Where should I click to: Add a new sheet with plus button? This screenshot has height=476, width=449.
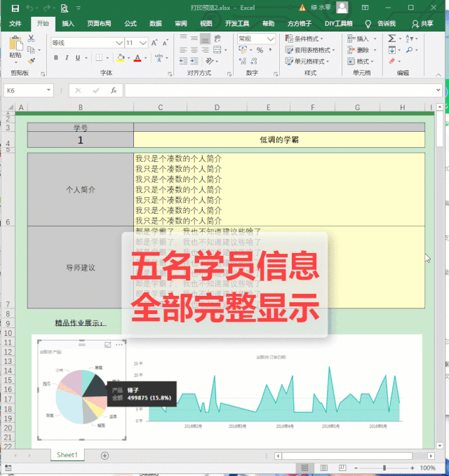coord(105,456)
